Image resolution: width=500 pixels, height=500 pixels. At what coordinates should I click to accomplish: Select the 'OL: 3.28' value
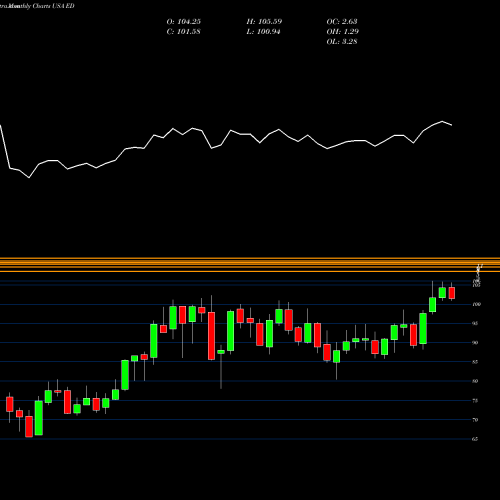tap(342, 42)
